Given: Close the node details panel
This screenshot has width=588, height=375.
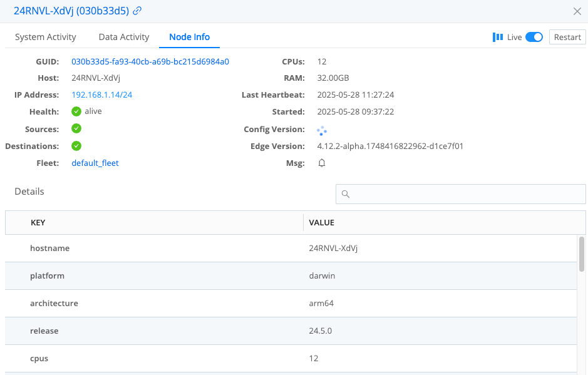Looking at the screenshot, I should point(579,11).
